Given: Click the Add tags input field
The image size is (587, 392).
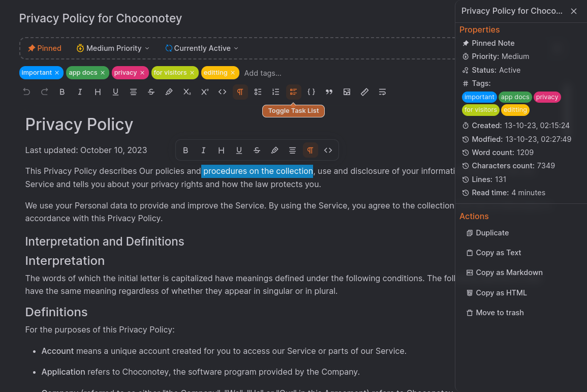Looking at the screenshot, I should (263, 73).
